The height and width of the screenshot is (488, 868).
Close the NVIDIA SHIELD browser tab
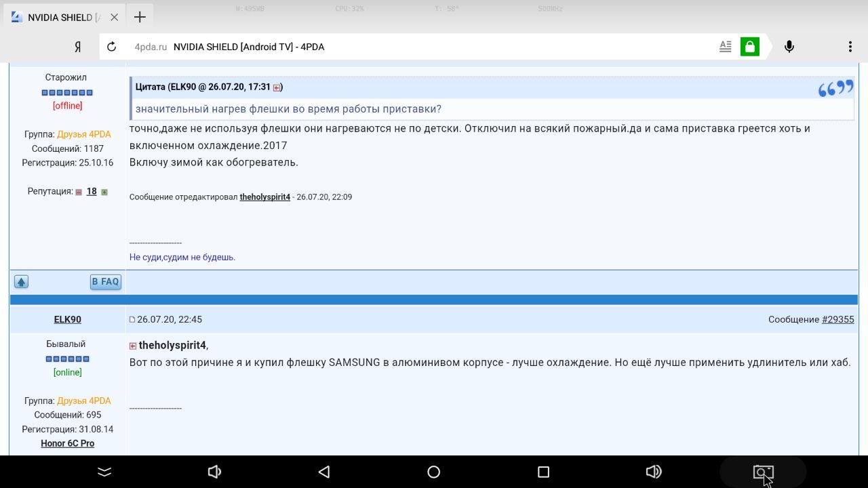point(113,17)
